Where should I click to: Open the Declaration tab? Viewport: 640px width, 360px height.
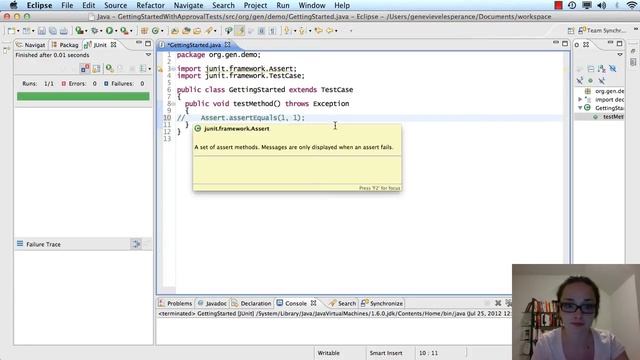point(251,303)
